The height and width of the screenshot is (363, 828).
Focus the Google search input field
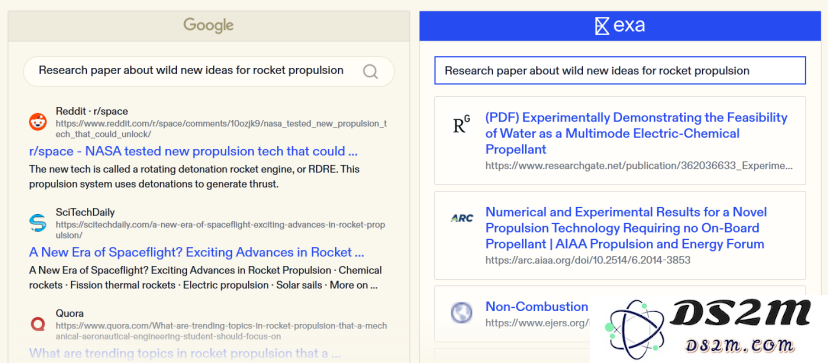209,71
